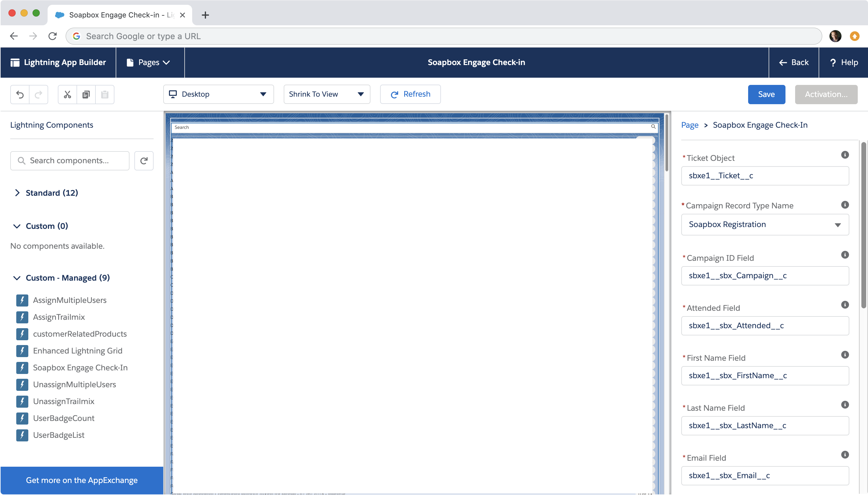Click the Lightning App Builder header
868x495 pixels.
pos(58,63)
